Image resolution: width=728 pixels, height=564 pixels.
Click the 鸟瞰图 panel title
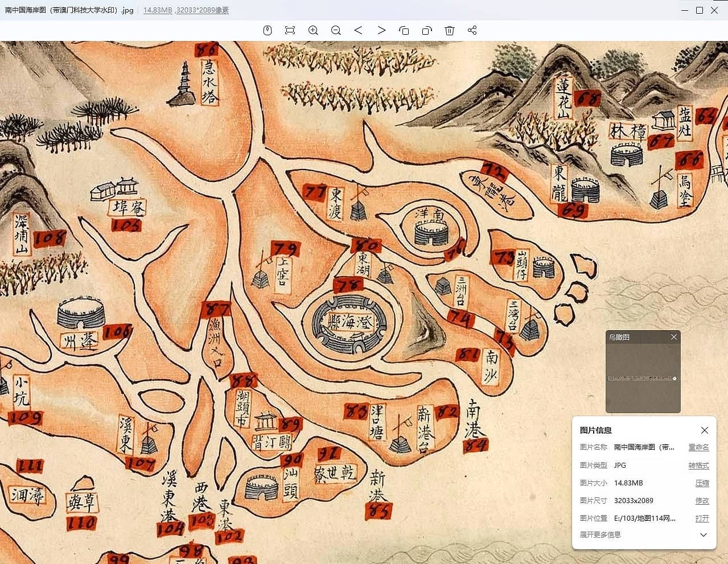(x=619, y=337)
